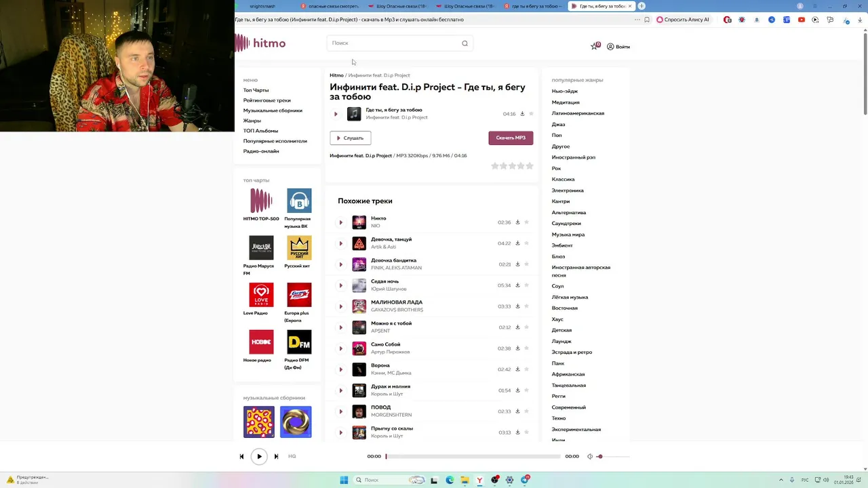
Task: Bookmark the page with the bookmark icon
Action: coord(647,20)
